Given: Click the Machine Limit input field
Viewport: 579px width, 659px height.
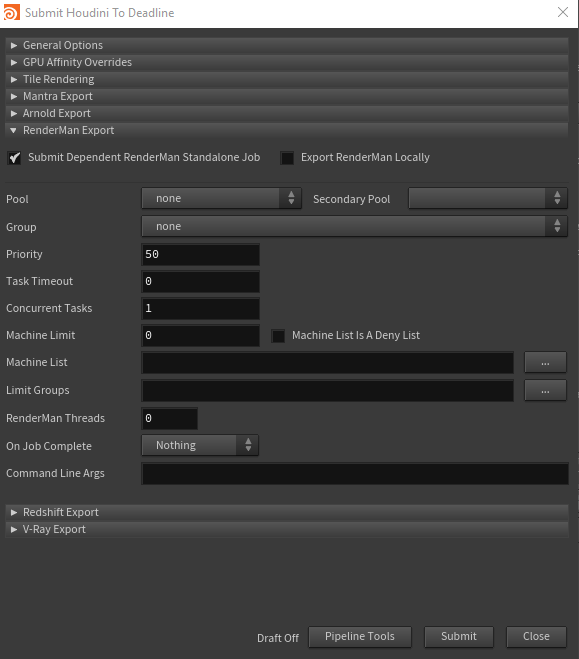Looking at the screenshot, I should coord(200,335).
